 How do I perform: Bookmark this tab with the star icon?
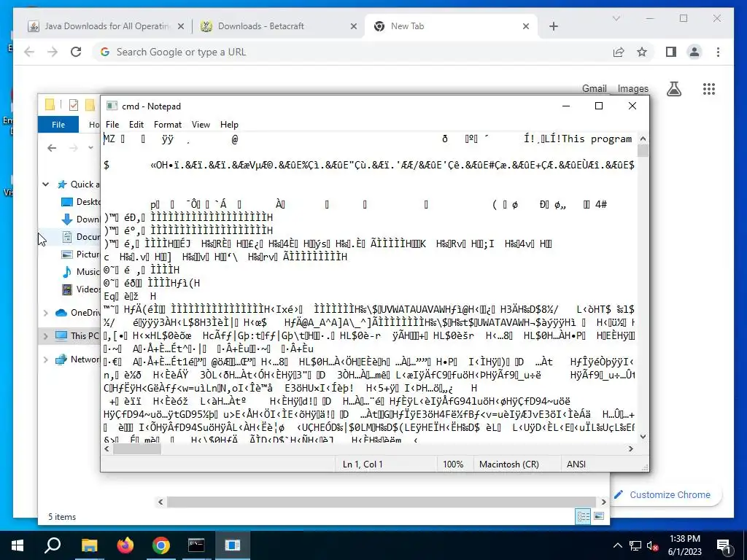[642, 52]
